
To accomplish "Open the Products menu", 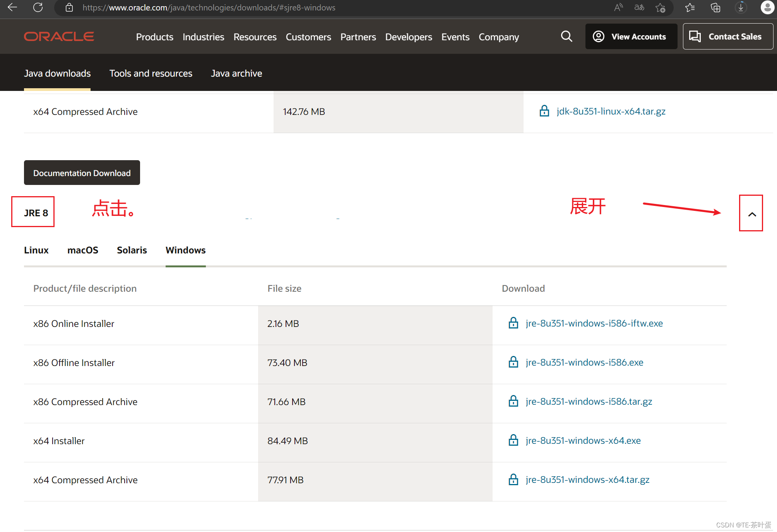I will pyautogui.click(x=155, y=37).
